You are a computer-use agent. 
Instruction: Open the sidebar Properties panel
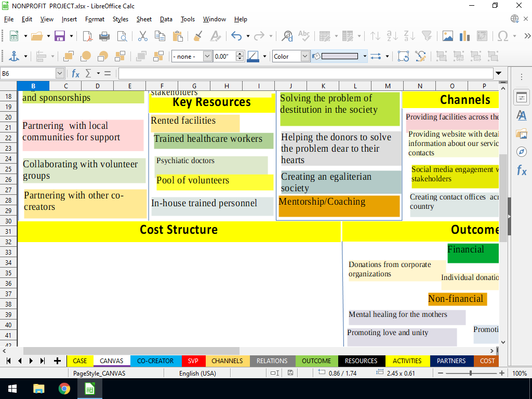522,98
